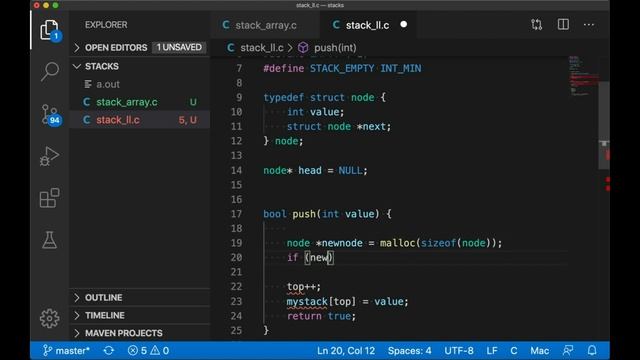The image size is (640, 360).
Task: Click line number 17 in gutter
Action: coord(236,214)
